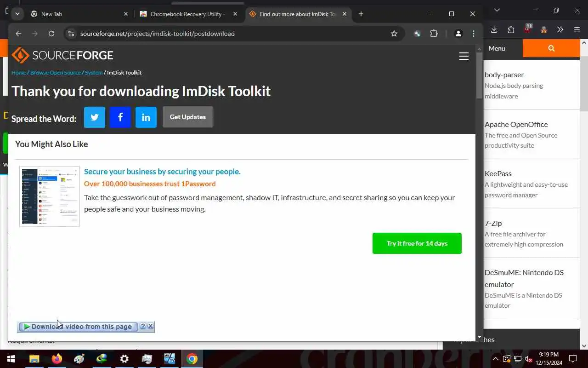Open the Chrome profile avatar
This screenshot has height=368, width=588.
click(x=458, y=34)
